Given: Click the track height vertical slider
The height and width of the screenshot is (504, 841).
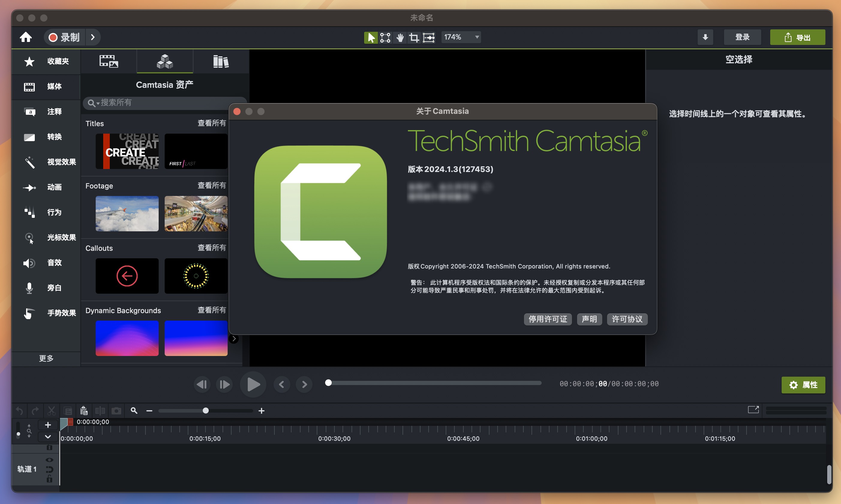Looking at the screenshot, I should (18, 430).
